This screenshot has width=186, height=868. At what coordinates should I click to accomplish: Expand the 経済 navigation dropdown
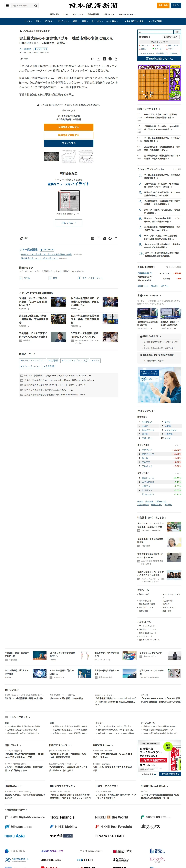76,21
